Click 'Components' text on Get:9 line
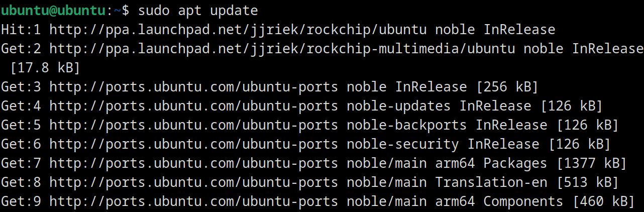 (x=523, y=201)
